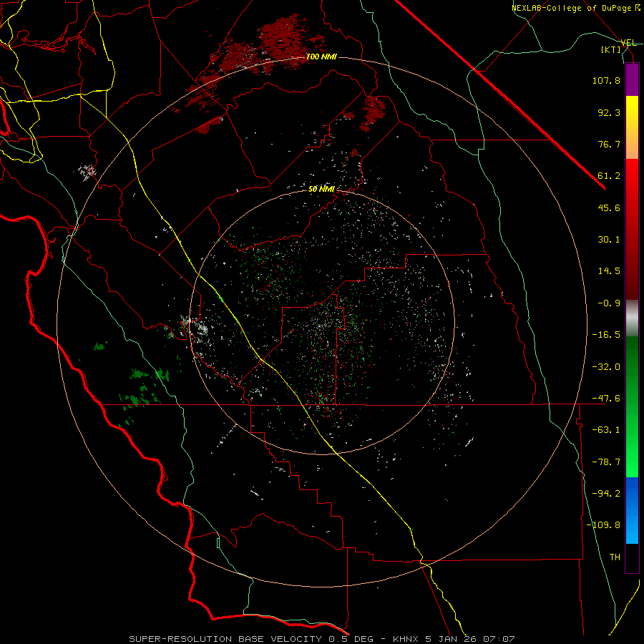Click the NEXLAB logo icon in top-right corner
644x644 pixels.
(637, 8)
